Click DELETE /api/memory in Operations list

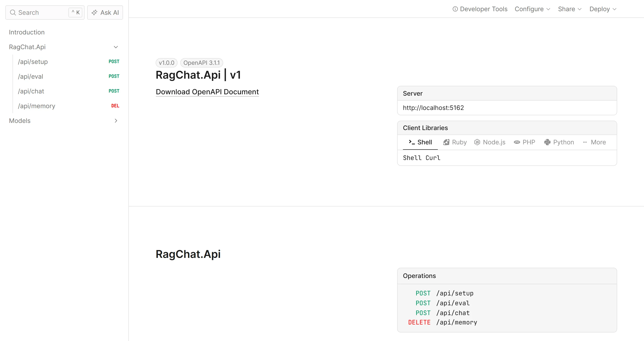click(443, 322)
